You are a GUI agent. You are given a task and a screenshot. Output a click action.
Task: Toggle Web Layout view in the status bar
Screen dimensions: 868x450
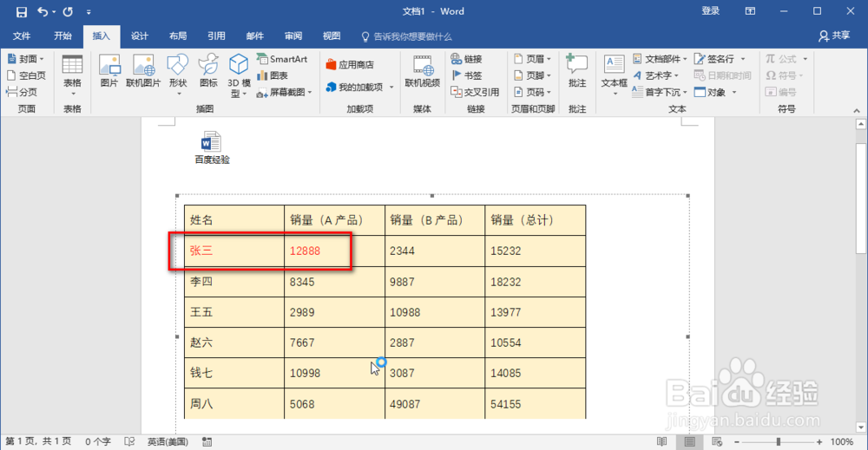(717, 441)
